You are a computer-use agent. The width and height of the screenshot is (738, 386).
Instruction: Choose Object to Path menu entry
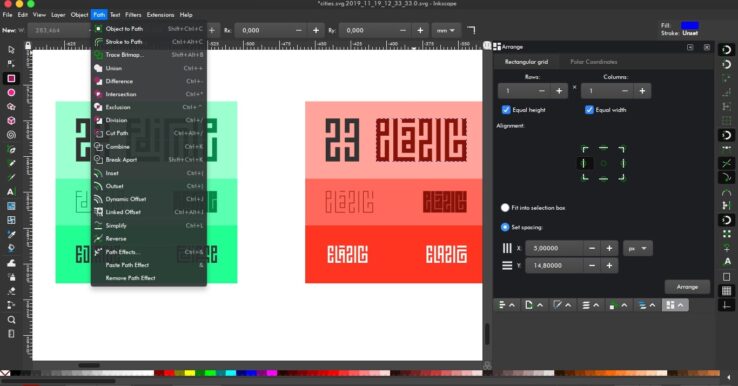(149, 29)
